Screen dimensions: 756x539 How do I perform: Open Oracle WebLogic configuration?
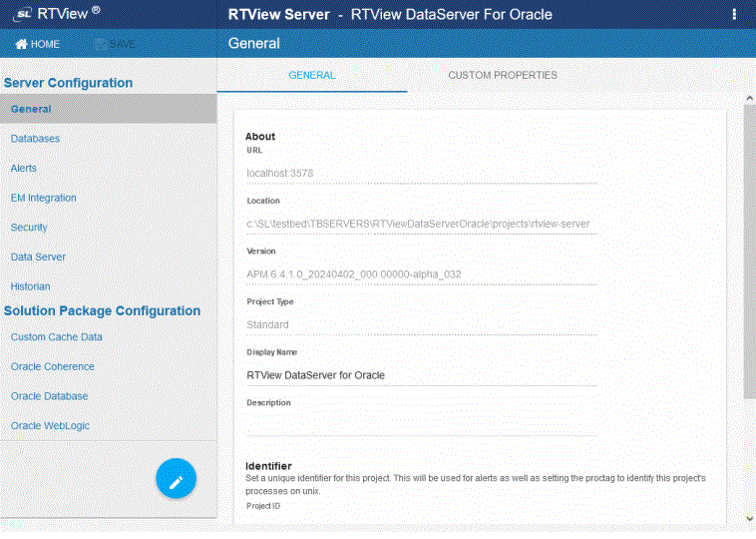[50, 426]
